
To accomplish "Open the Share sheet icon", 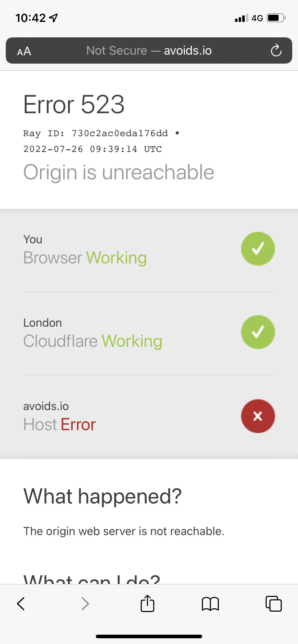I will point(148,603).
